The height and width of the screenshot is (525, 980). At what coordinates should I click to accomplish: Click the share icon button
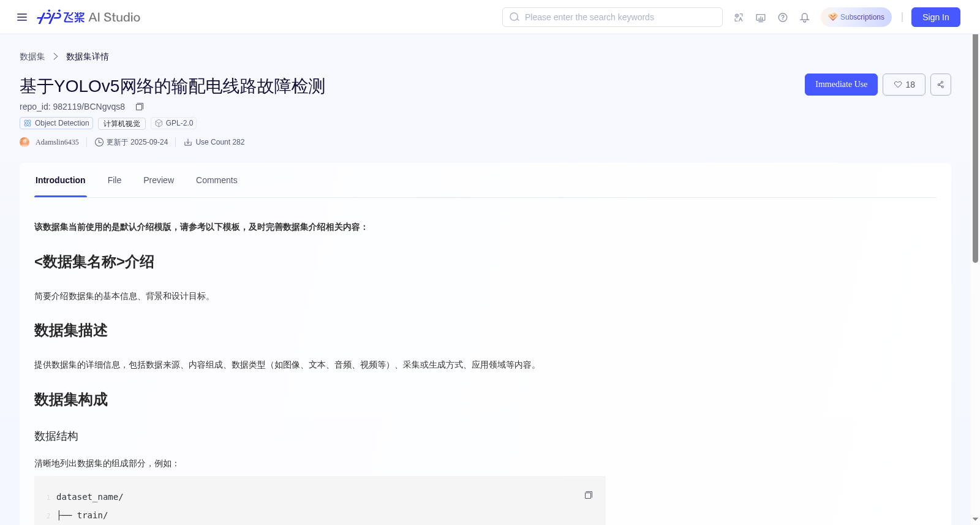click(x=941, y=85)
